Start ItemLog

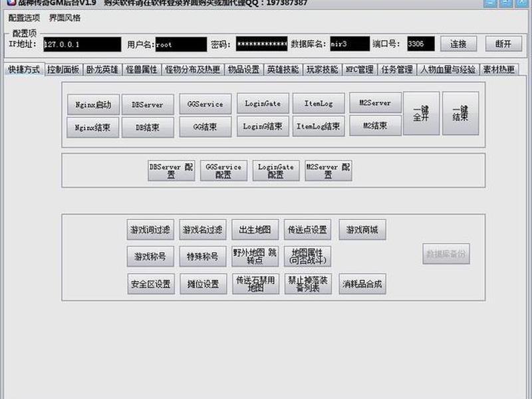(319, 103)
